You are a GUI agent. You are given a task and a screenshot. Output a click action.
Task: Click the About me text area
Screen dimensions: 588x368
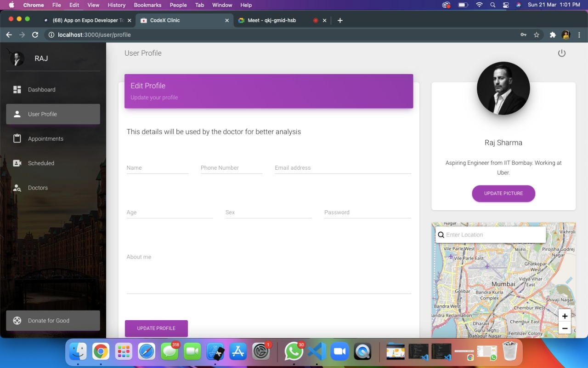(269, 272)
